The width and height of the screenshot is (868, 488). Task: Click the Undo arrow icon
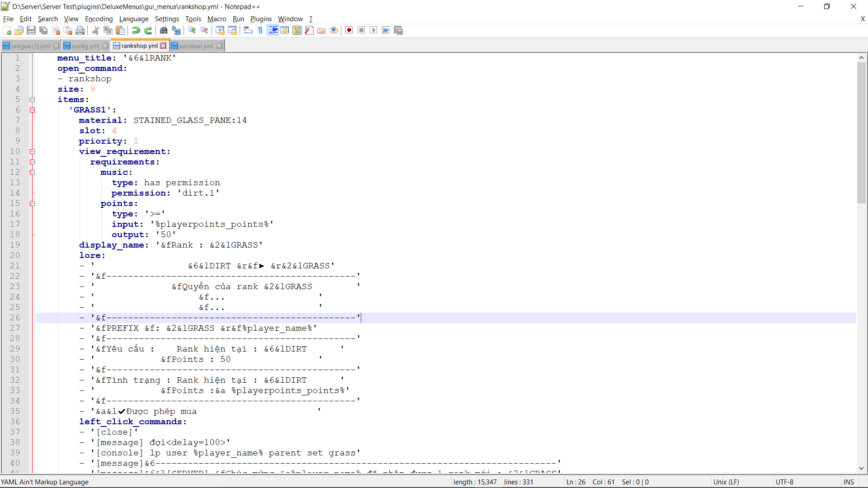coord(136,30)
